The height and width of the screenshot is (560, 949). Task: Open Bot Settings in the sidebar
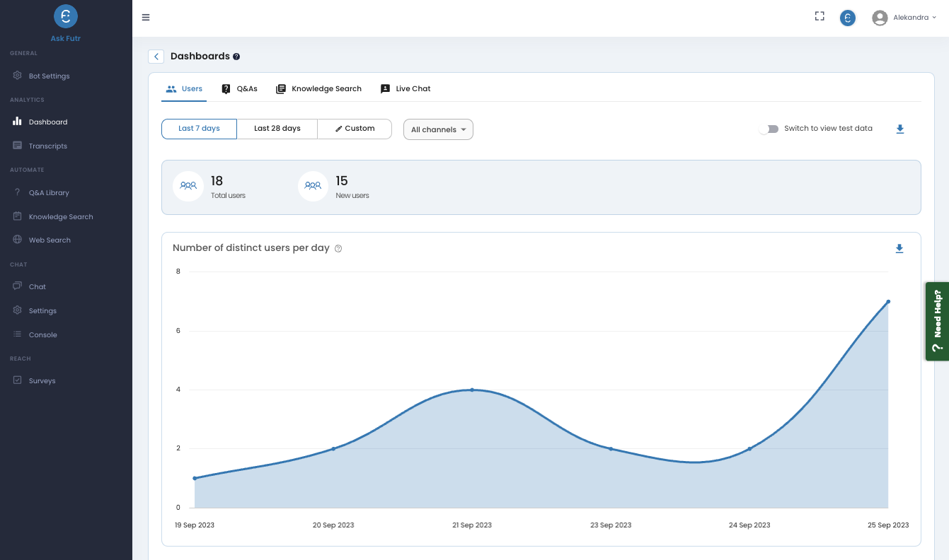(49, 76)
